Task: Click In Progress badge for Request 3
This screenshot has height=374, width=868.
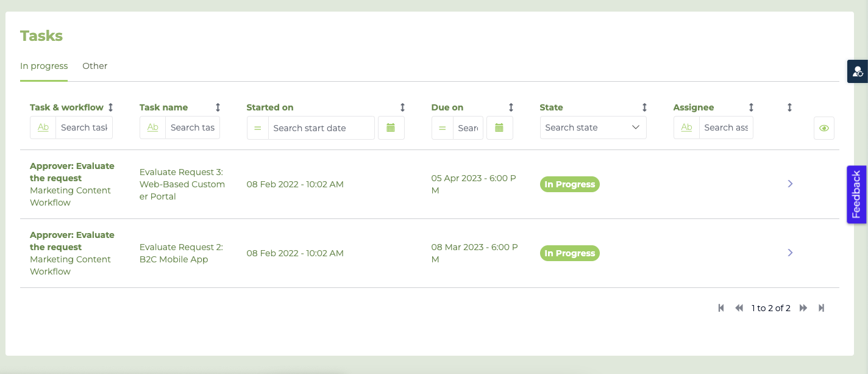Action: coord(570,184)
